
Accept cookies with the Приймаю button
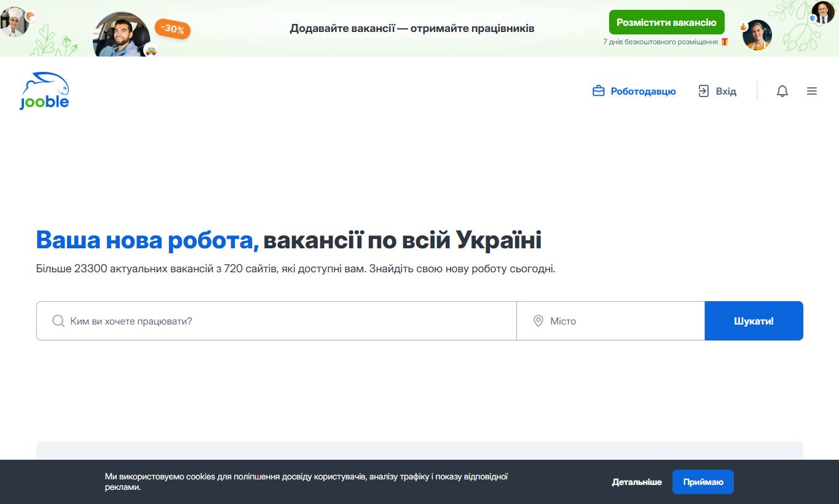point(703,482)
